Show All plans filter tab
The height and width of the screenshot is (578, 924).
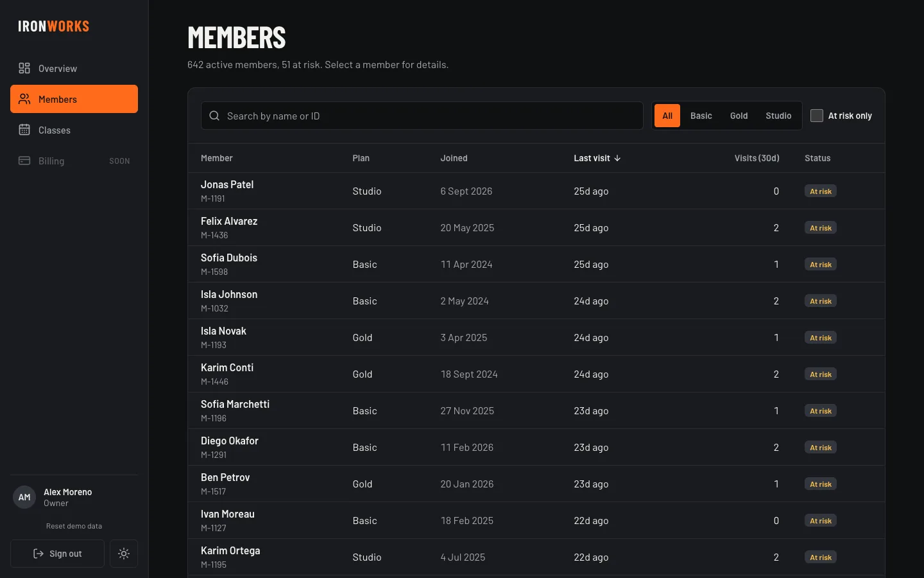(x=667, y=116)
